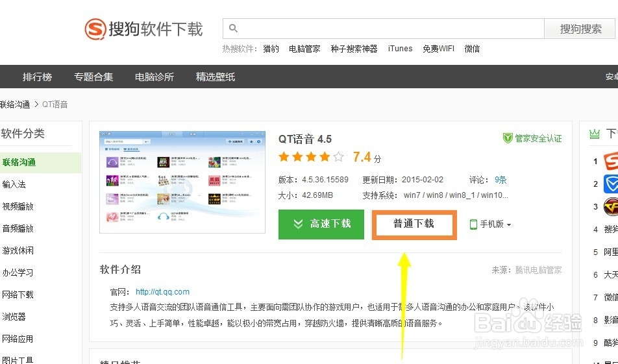Image resolution: width=618 pixels, height=364 pixels.
Task: Click hot search term 免费WIFI
Action: (438, 49)
